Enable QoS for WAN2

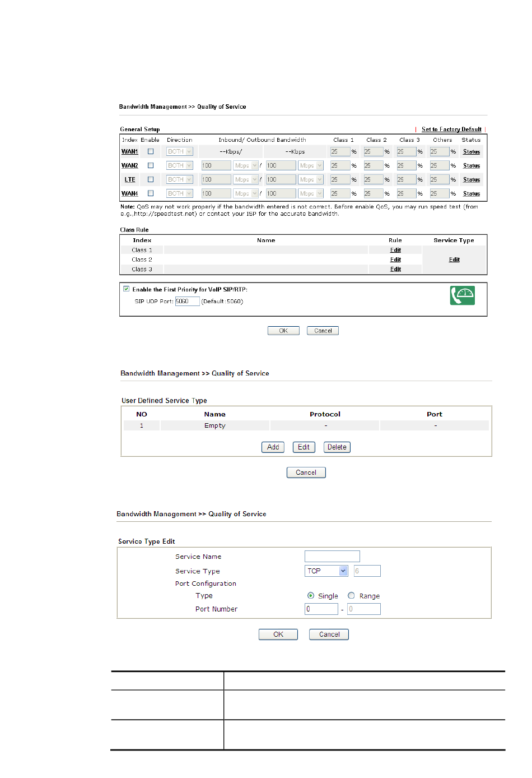tap(151, 165)
